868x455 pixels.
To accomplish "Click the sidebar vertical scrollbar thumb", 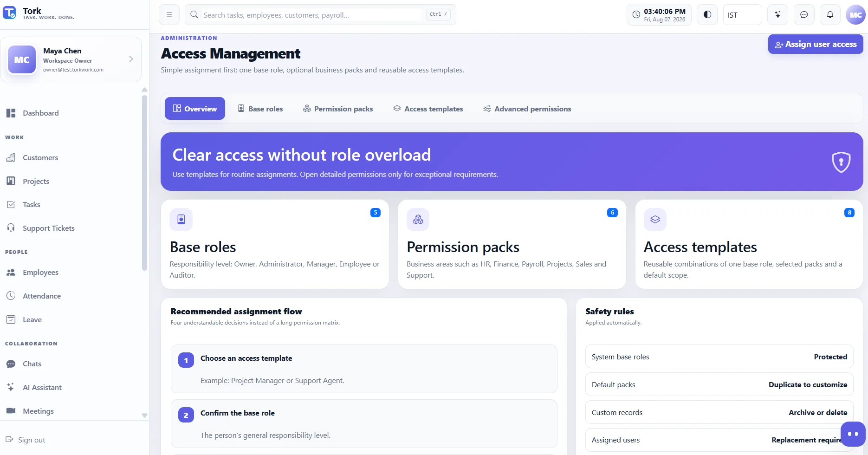I will (x=144, y=183).
